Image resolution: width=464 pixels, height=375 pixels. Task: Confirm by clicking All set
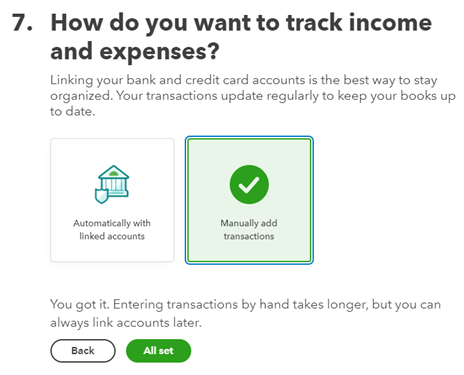158,351
